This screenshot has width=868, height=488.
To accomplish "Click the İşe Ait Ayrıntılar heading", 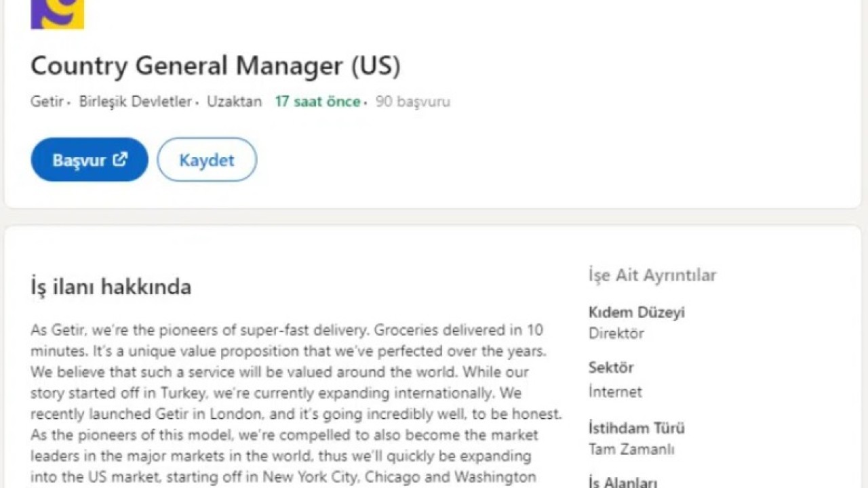I will coord(652,275).
